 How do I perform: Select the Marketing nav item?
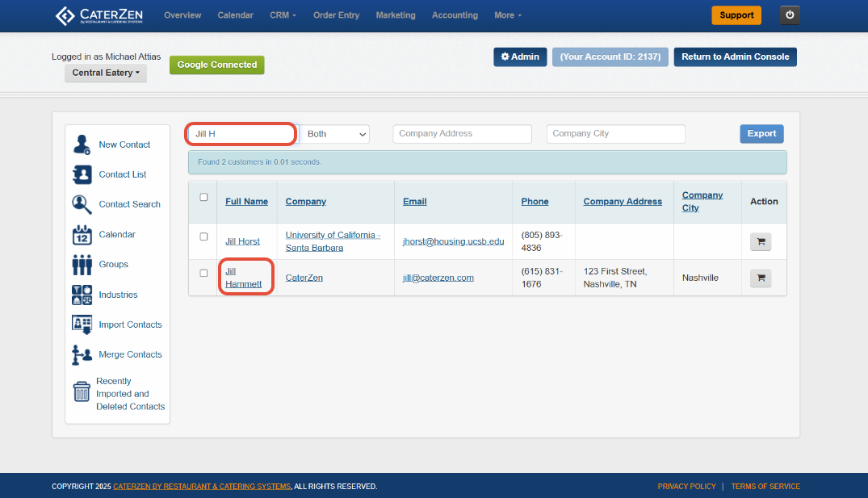(396, 15)
